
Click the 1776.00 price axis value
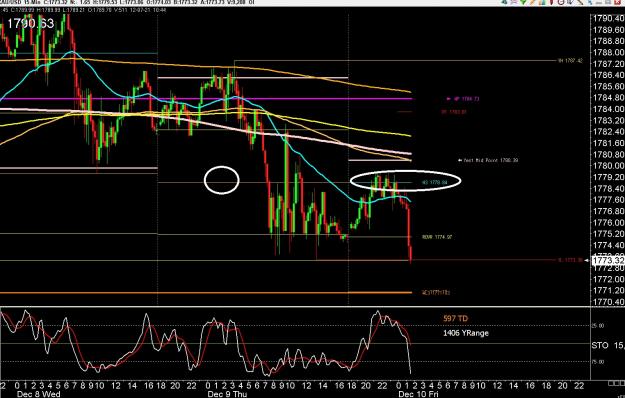coord(608,222)
